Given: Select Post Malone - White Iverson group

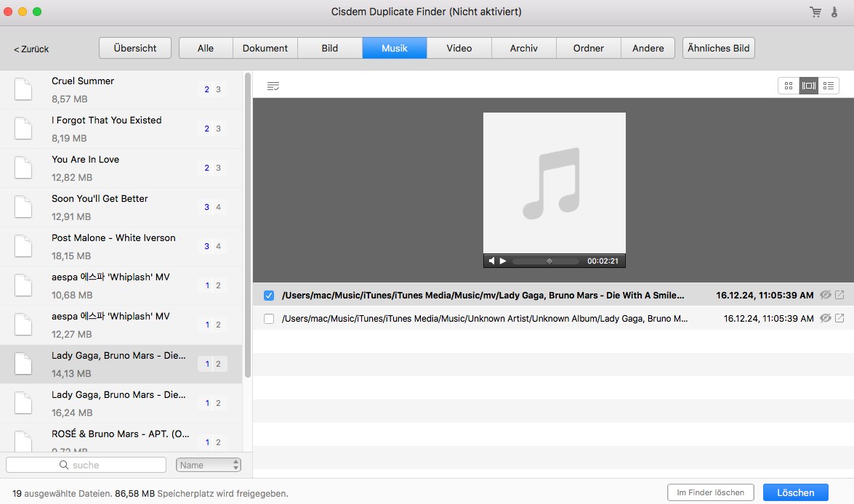Looking at the screenshot, I should [x=121, y=247].
